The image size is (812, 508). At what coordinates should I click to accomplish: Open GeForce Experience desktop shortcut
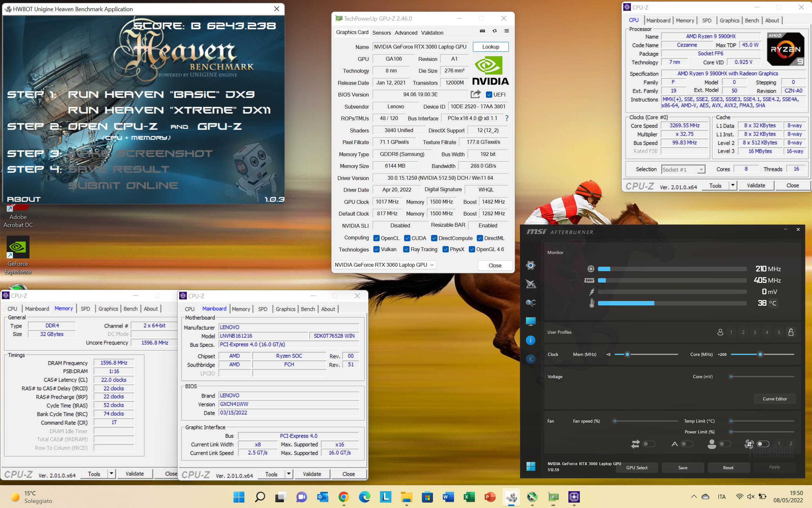[x=18, y=255]
